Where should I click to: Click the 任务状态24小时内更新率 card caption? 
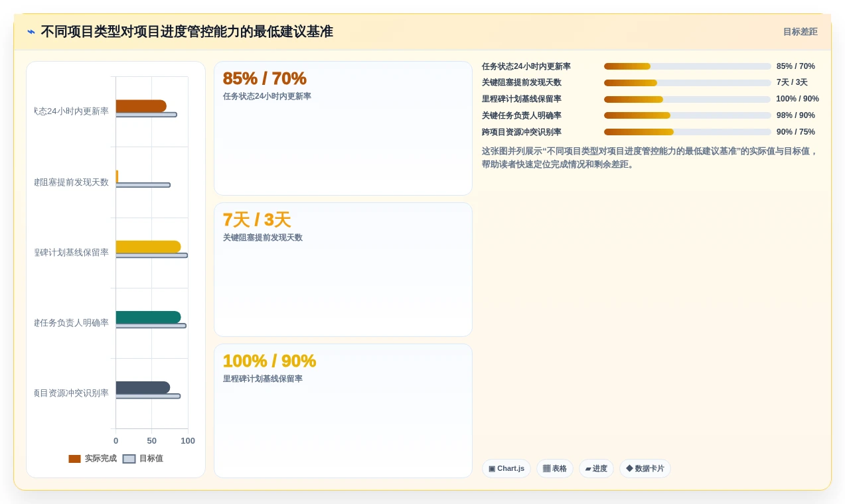coord(267,96)
